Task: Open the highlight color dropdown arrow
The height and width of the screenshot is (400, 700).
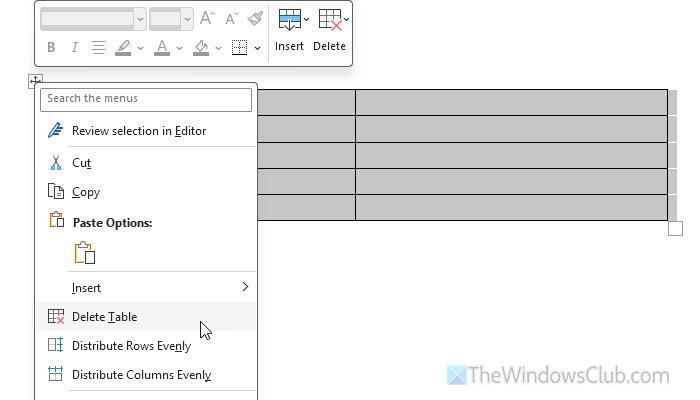Action: pos(140,48)
